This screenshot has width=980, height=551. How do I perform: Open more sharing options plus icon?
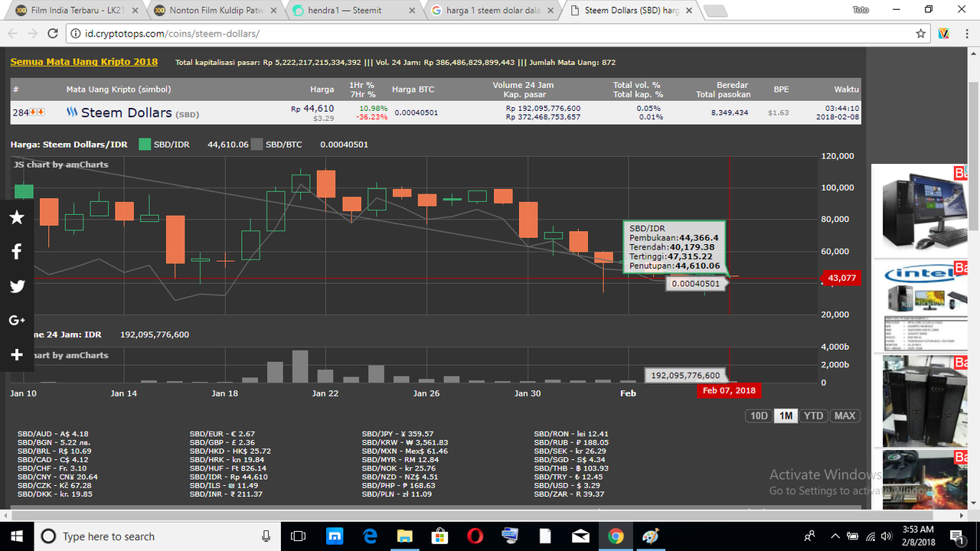pyautogui.click(x=17, y=355)
